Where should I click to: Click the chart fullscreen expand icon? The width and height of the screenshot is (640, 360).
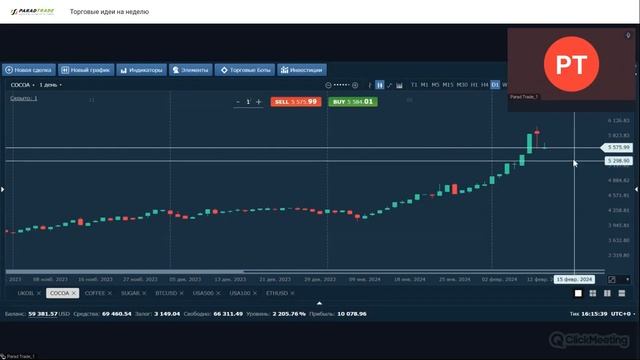click(612, 280)
